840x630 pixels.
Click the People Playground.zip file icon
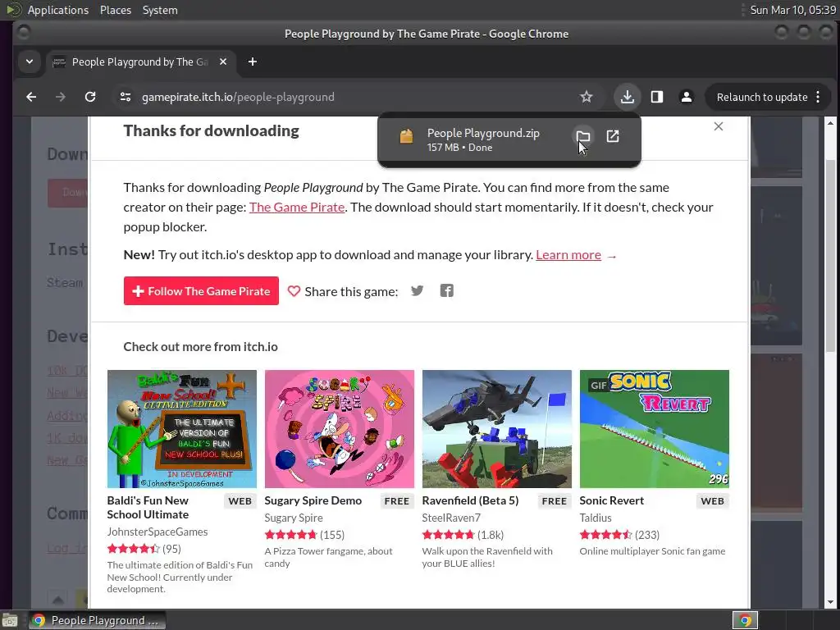click(x=407, y=137)
